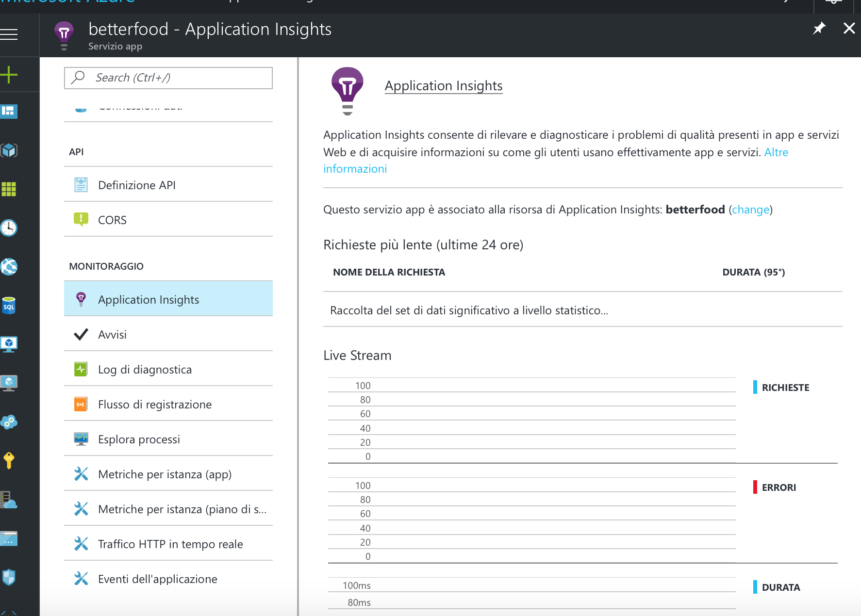Open Metriche per istanza (app)

coord(168,474)
